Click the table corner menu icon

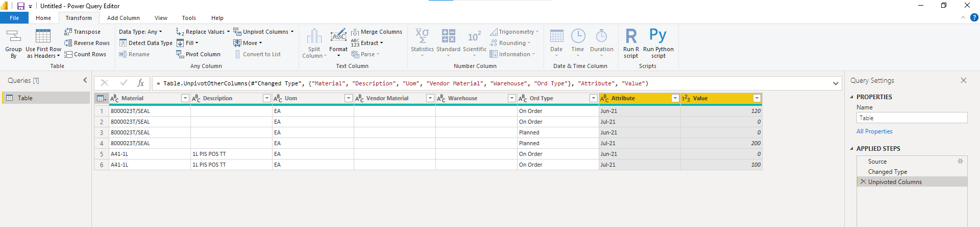click(102, 98)
